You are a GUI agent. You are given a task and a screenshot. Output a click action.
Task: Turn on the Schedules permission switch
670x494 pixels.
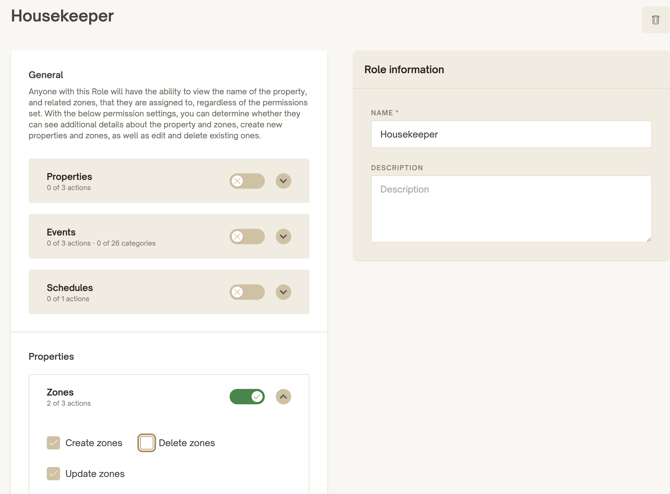(x=247, y=292)
